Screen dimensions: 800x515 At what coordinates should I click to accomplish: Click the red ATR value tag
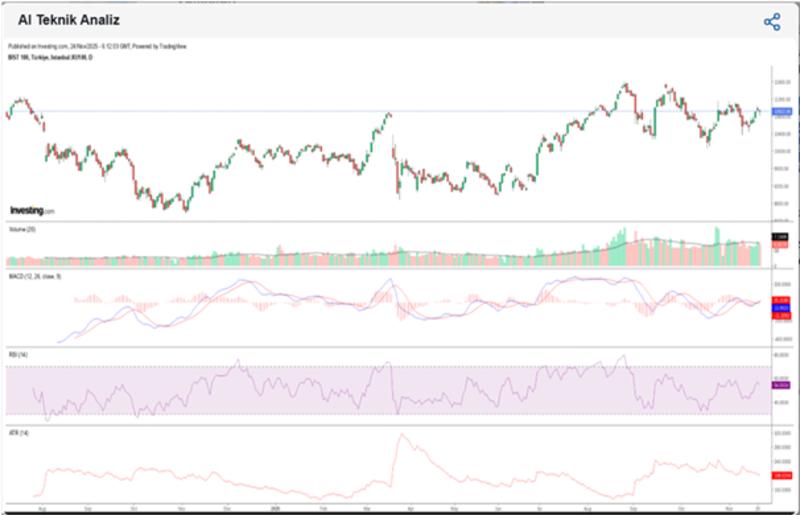781,476
